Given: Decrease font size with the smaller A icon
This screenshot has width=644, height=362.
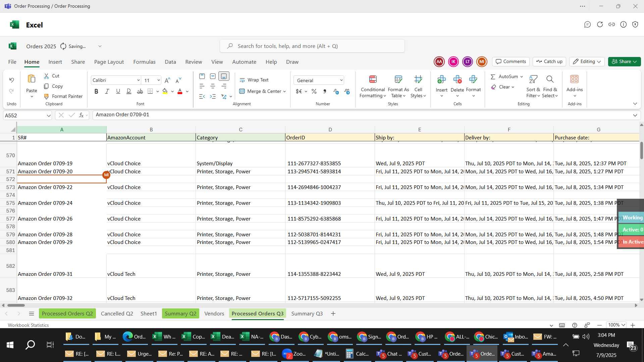Looking at the screenshot, I should pyautogui.click(x=178, y=80).
